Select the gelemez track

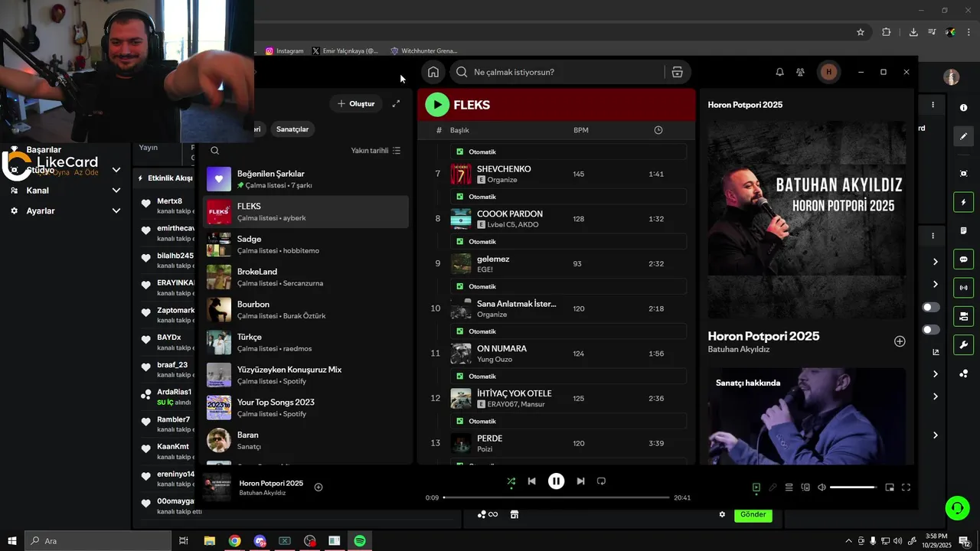point(556,263)
